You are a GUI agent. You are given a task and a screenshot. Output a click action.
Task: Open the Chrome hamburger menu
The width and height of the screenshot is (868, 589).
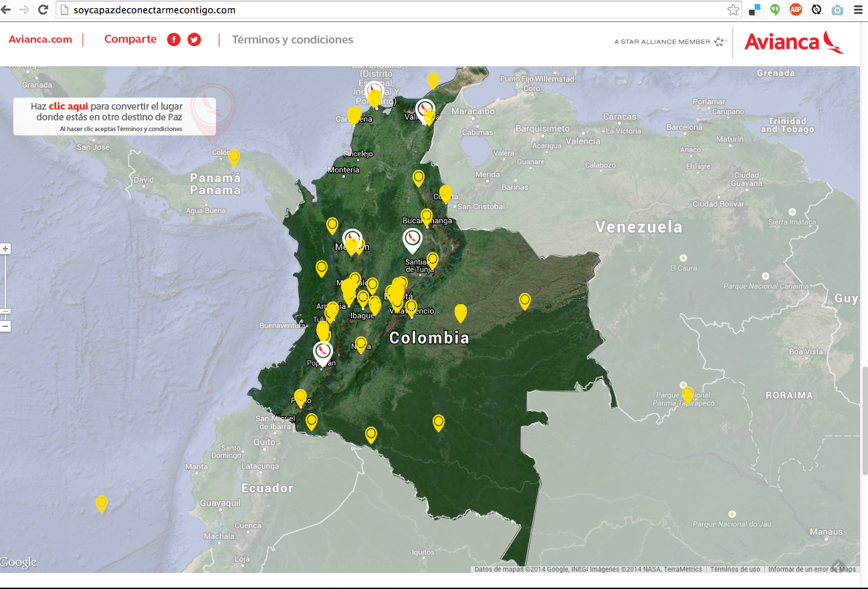pyautogui.click(x=857, y=10)
